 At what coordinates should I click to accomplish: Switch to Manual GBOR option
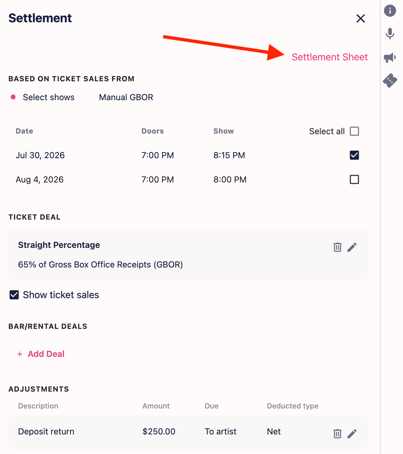tap(126, 97)
